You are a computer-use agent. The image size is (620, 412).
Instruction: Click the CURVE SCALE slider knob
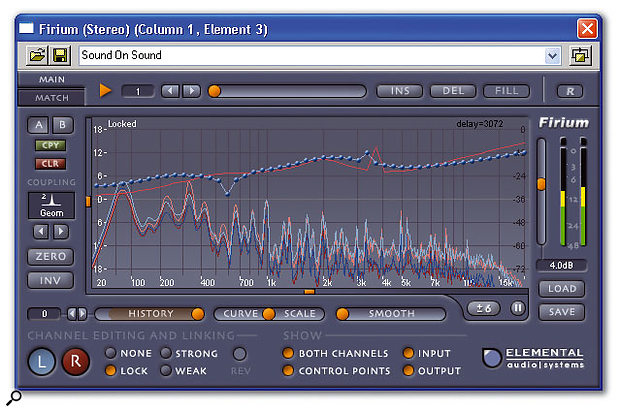click(x=269, y=314)
